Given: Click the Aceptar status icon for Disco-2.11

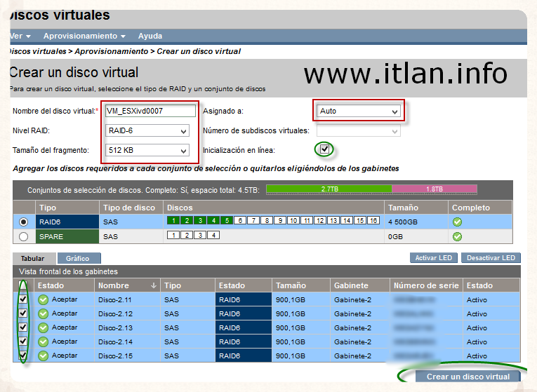Looking at the screenshot, I should tap(43, 299).
